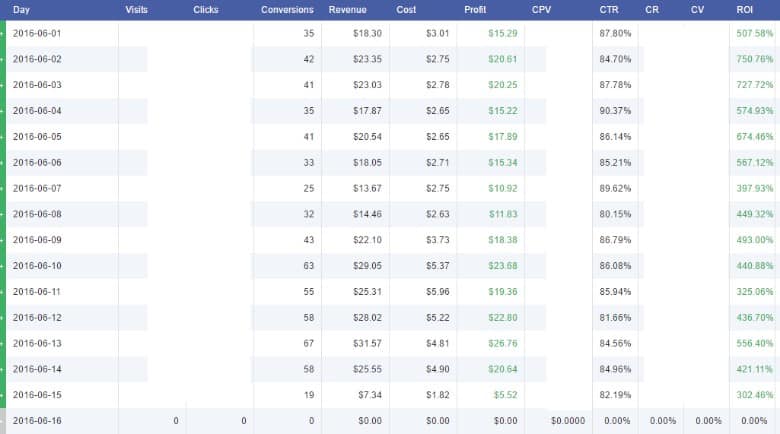
Task: Click profit value $23.68
Action: click(503, 266)
